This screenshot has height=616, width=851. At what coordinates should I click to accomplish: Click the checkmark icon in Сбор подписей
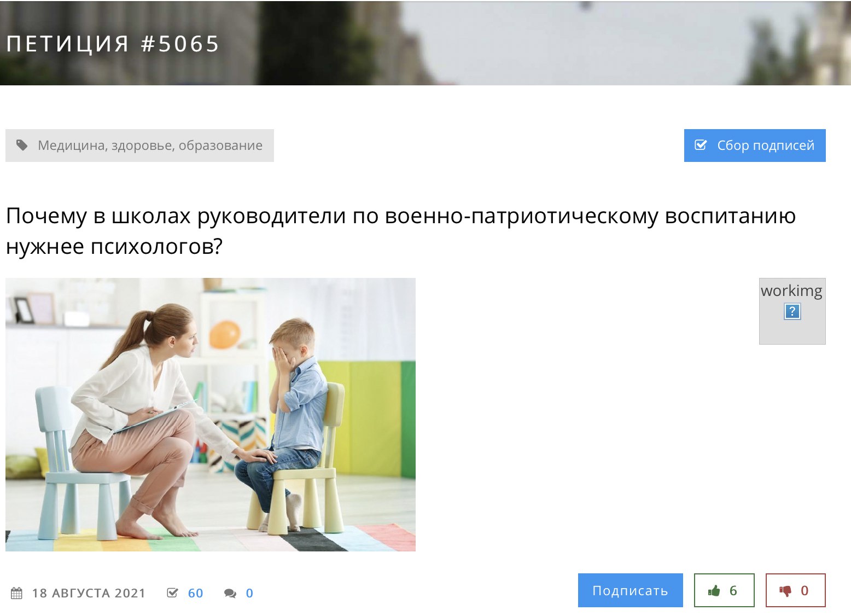pos(701,145)
